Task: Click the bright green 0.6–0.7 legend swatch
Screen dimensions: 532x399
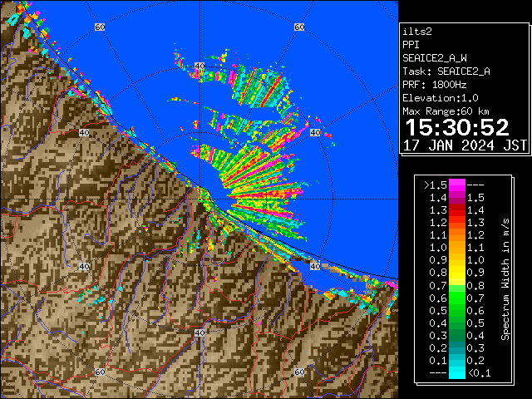Action: click(456, 298)
